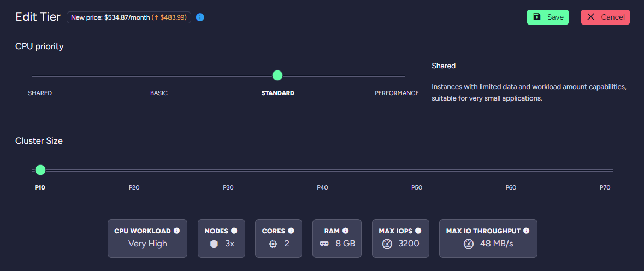Screen dimensions: 644x271
Task: Select Shared CPU priority
Action: (x=40, y=93)
